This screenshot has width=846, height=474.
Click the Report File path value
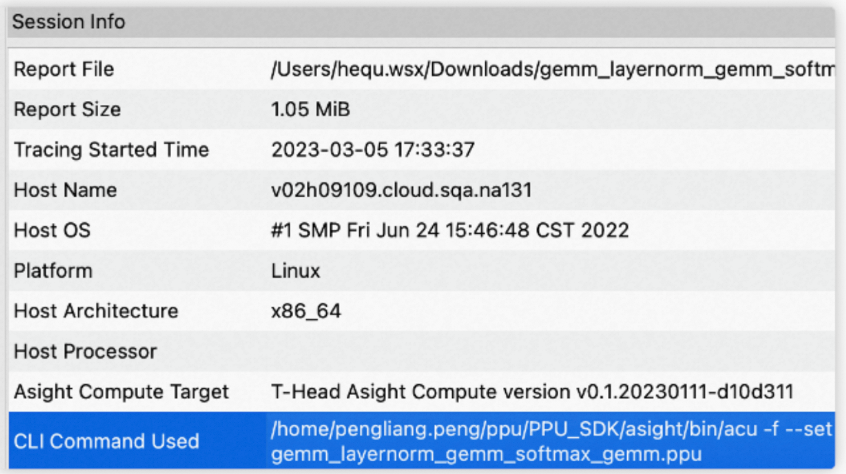pos(551,70)
